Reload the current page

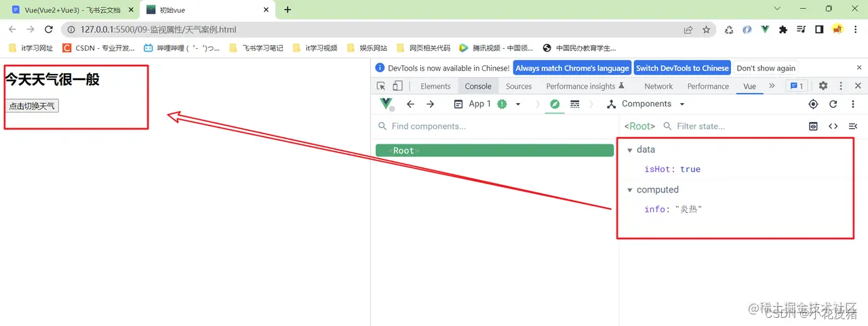click(49, 29)
